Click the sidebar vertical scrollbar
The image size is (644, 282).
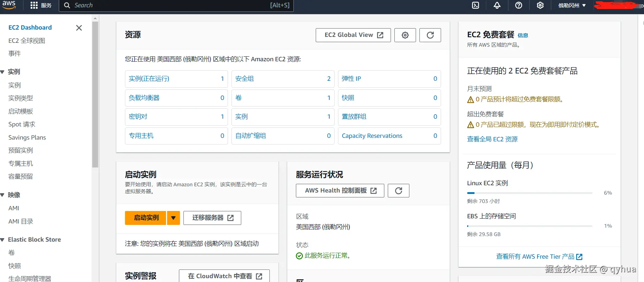coord(95,95)
